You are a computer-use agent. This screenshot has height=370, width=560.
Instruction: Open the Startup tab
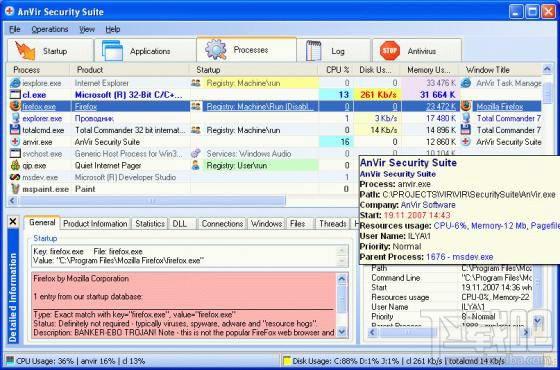tap(50, 51)
